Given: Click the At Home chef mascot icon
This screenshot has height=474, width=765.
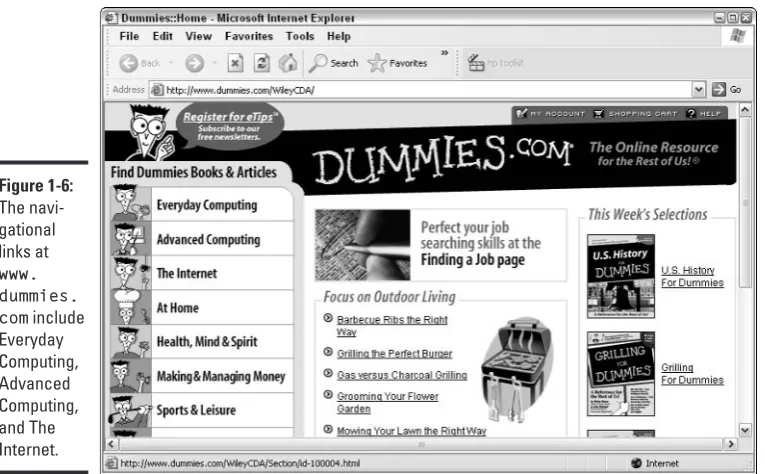Looking at the screenshot, I should click(x=130, y=307).
